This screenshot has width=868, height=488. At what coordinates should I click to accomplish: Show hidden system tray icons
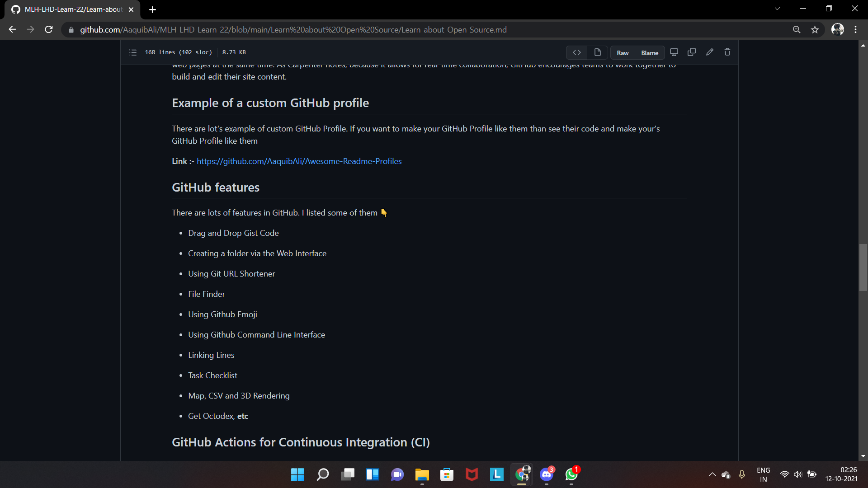point(712,474)
